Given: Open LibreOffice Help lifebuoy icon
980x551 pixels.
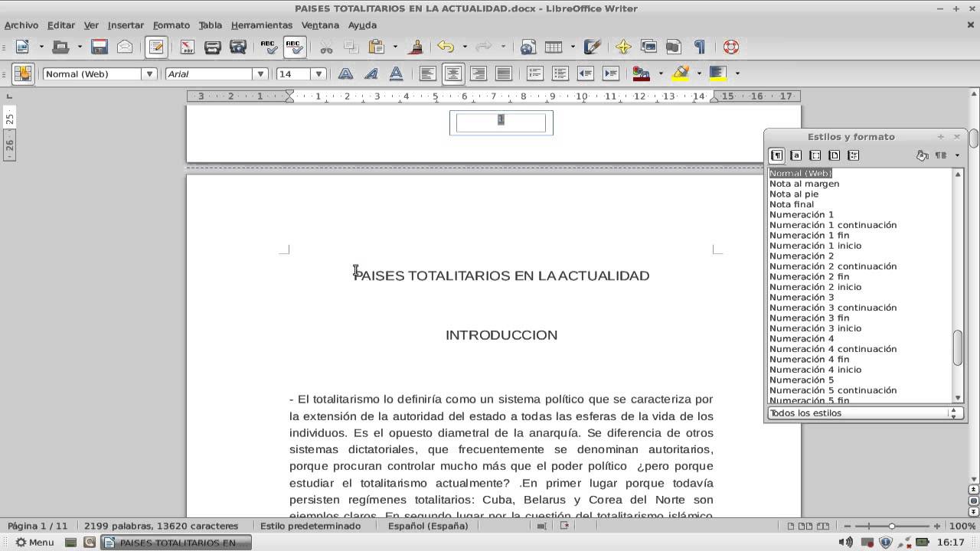Looking at the screenshot, I should [x=730, y=47].
